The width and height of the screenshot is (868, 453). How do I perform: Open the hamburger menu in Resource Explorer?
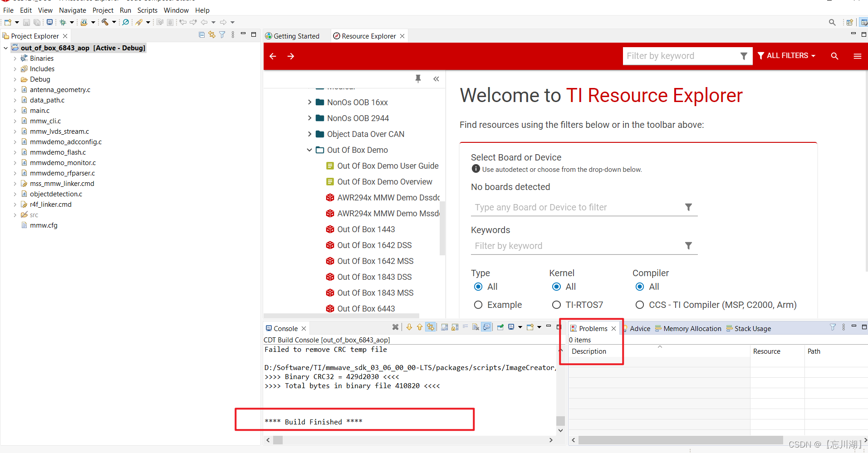pos(858,56)
